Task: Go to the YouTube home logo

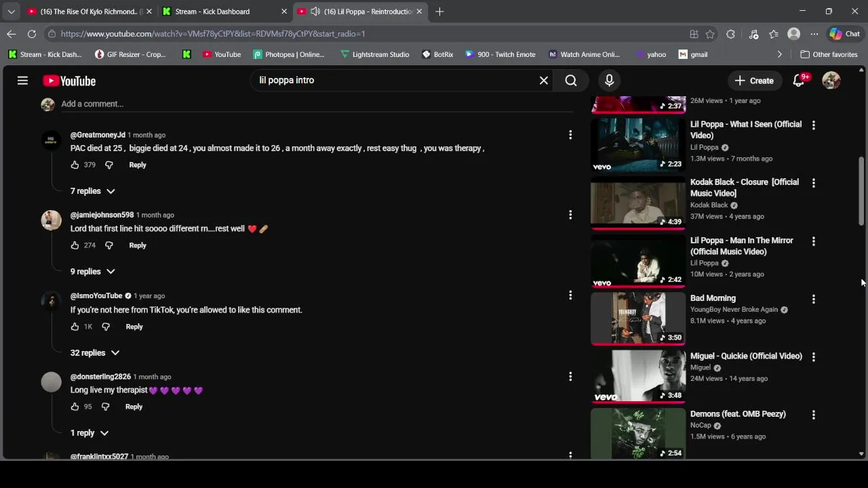Action: 69,81
